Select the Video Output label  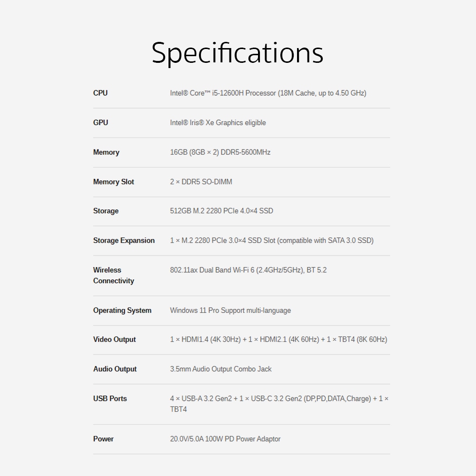114,339
